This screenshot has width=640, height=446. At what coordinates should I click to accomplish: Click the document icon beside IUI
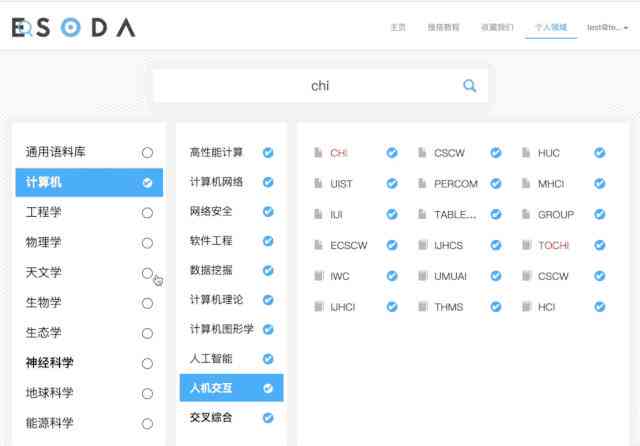click(318, 214)
